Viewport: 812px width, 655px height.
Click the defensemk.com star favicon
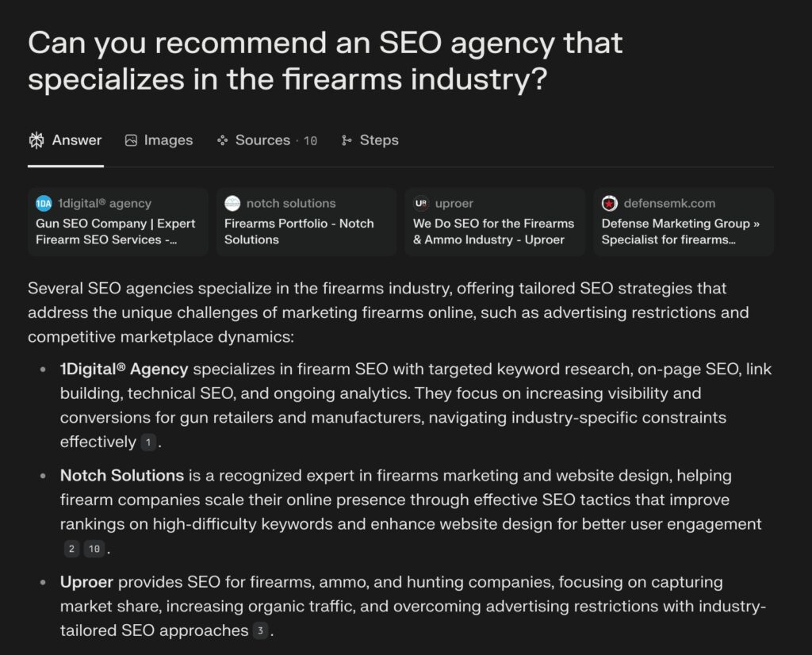pyautogui.click(x=610, y=204)
